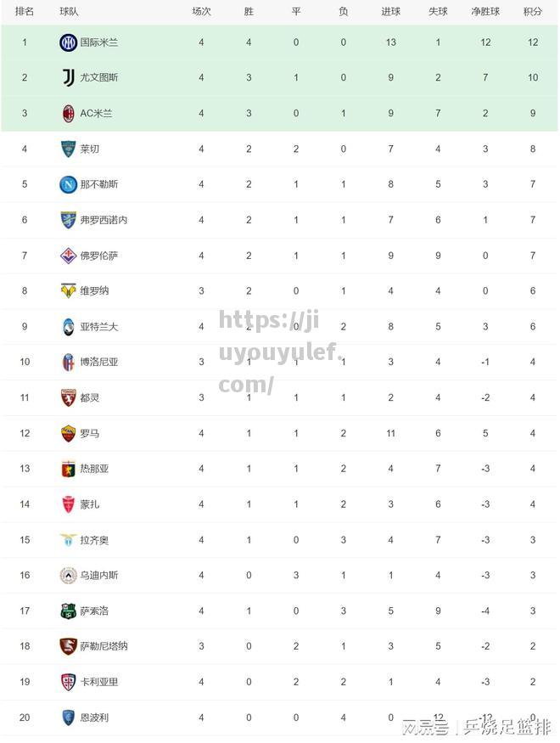Sort by the 积分 column header
560x743 pixels.
point(533,11)
